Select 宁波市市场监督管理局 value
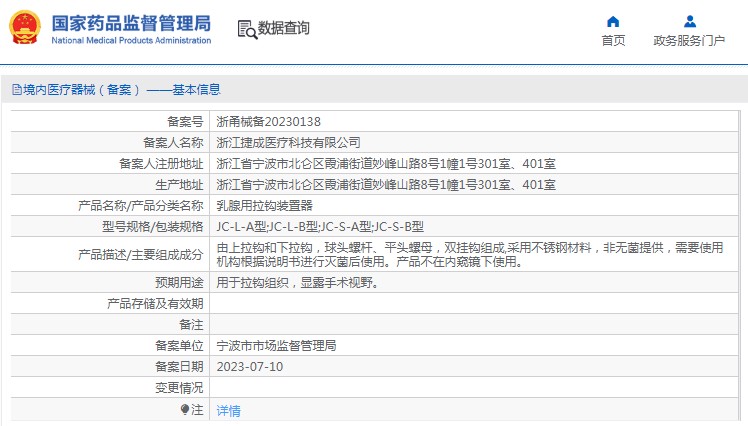 point(276,345)
